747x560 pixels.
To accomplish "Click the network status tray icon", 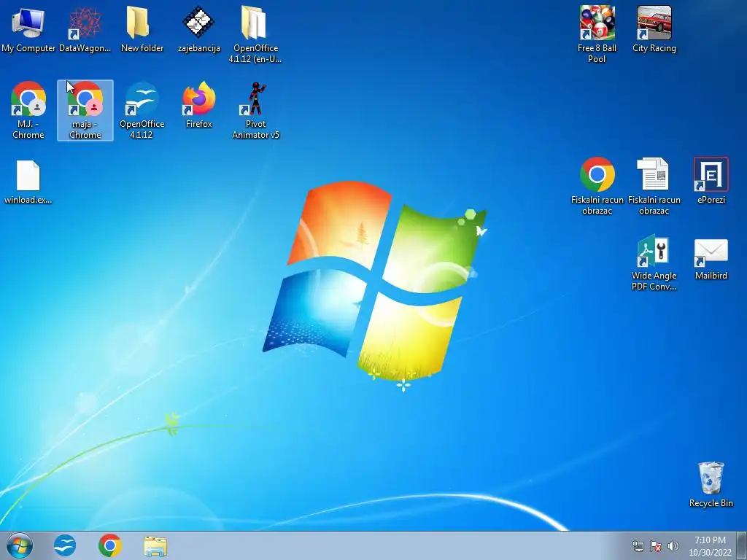I will (x=638, y=546).
